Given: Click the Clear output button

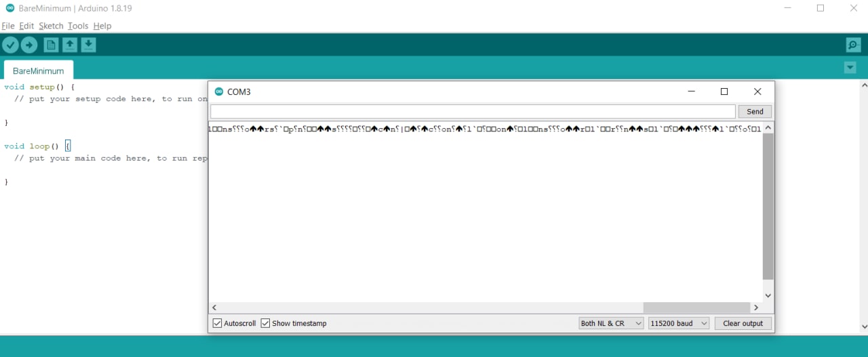Looking at the screenshot, I should [743, 323].
